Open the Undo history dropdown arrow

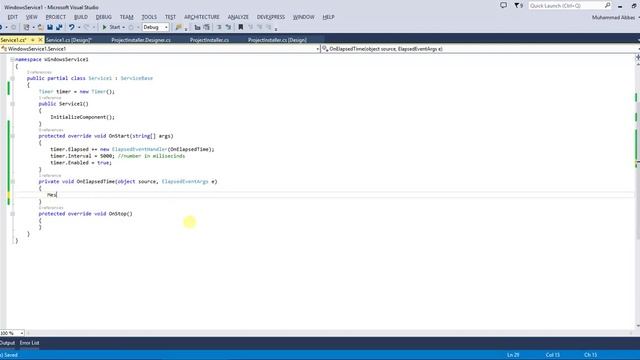coord(79,27)
